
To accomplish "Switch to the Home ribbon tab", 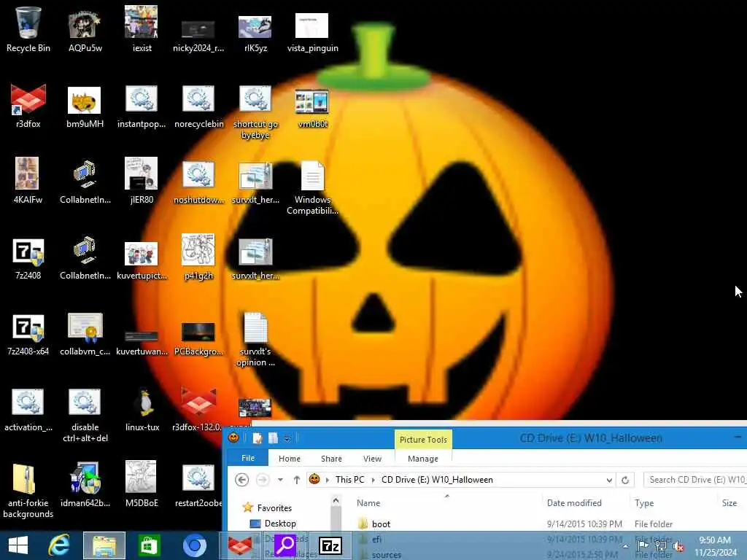I will [289, 459].
